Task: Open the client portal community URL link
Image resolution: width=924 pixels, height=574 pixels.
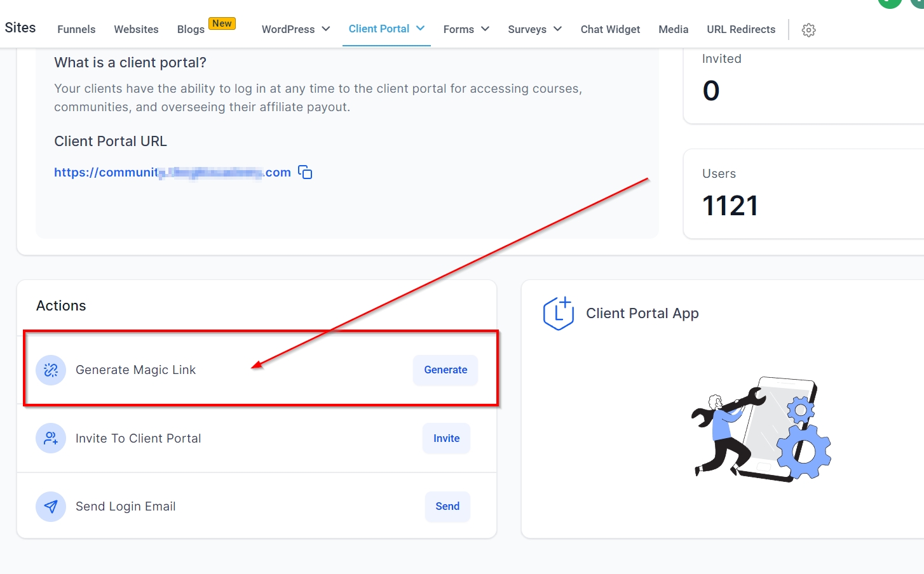Action: coord(172,173)
